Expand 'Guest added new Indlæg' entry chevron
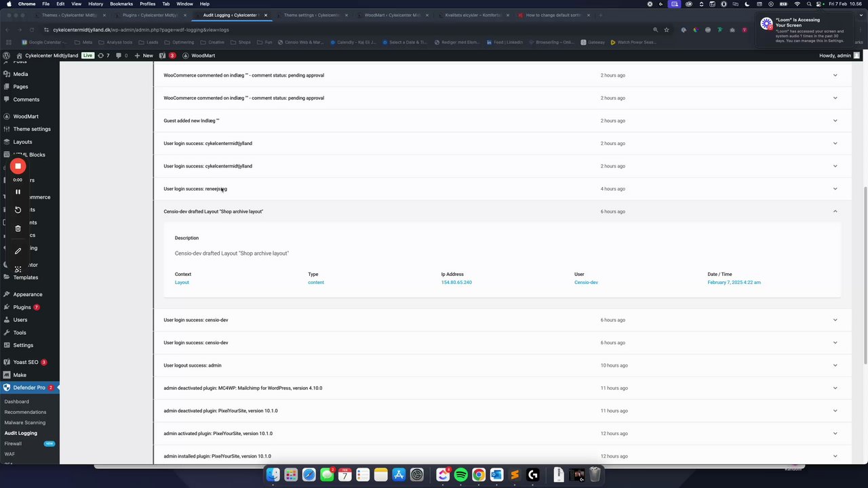Screen dimensions: 868x488 (x=835, y=121)
